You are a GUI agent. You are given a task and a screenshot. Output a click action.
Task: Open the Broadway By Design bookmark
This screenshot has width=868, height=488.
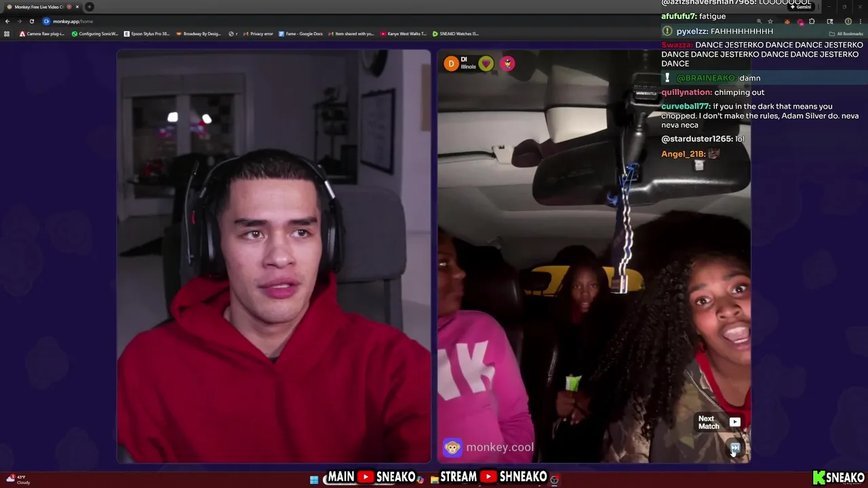click(199, 33)
